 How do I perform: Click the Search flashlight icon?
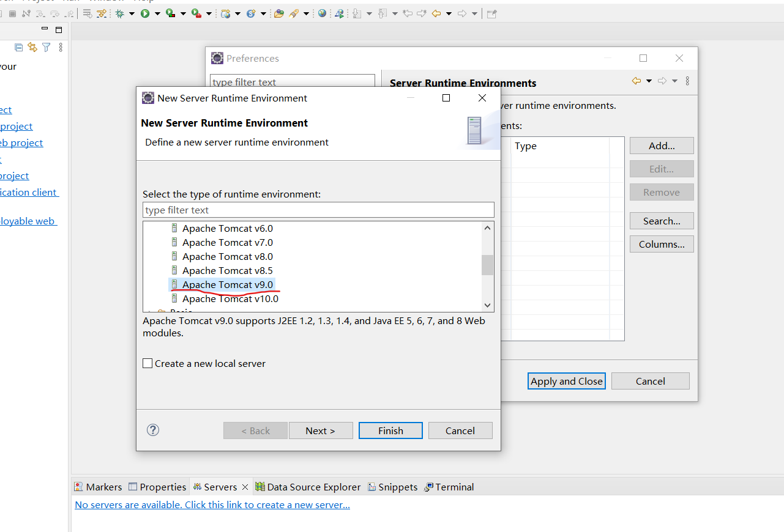pyautogui.click(x=294, y=13)
